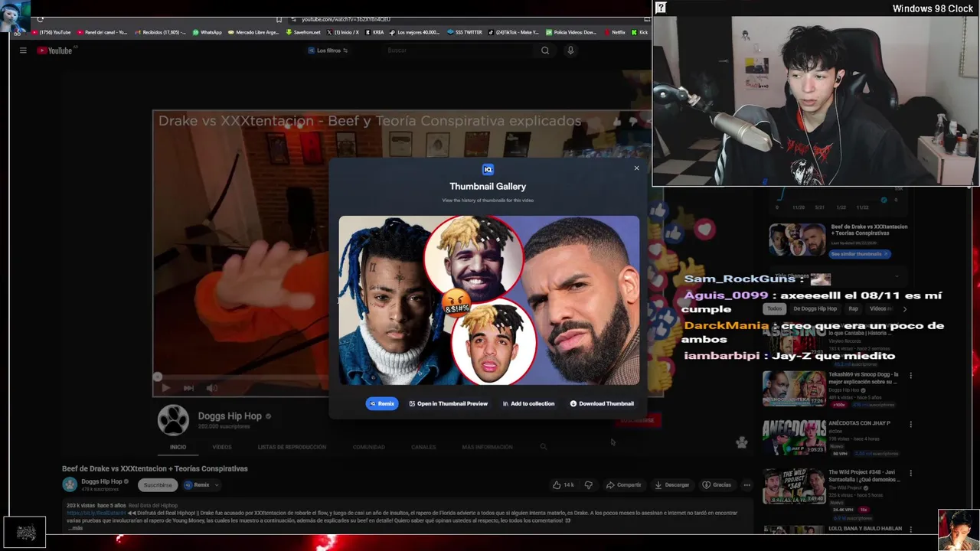
Task: Focus the YouTube 'Buscar' search field
Action: (459, 51)
